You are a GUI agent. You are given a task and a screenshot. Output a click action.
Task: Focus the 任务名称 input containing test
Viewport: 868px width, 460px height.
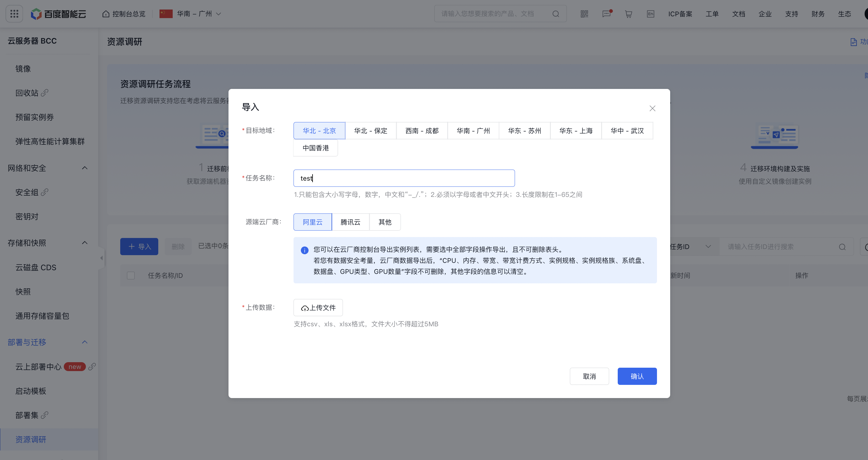tap(404, 178)
